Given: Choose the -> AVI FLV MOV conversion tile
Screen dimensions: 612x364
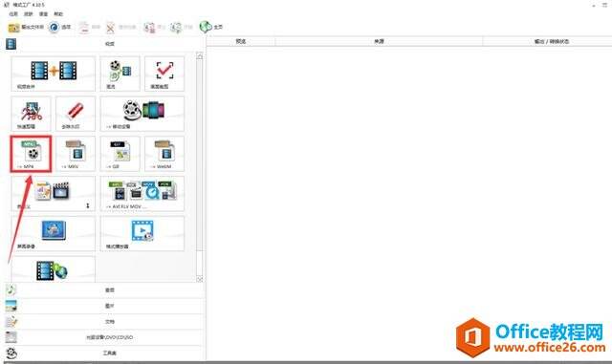Looking at the screenshot, I should tap(142, 194).
